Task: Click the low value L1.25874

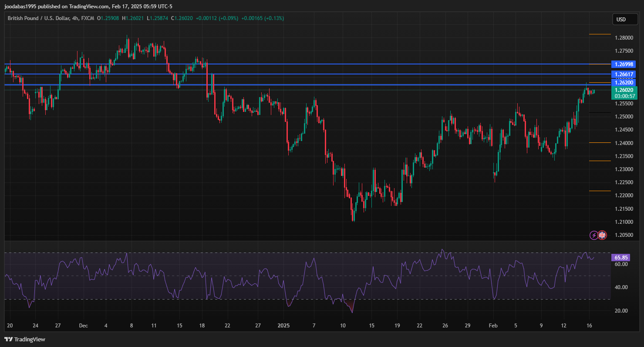Action: [158, 18]
